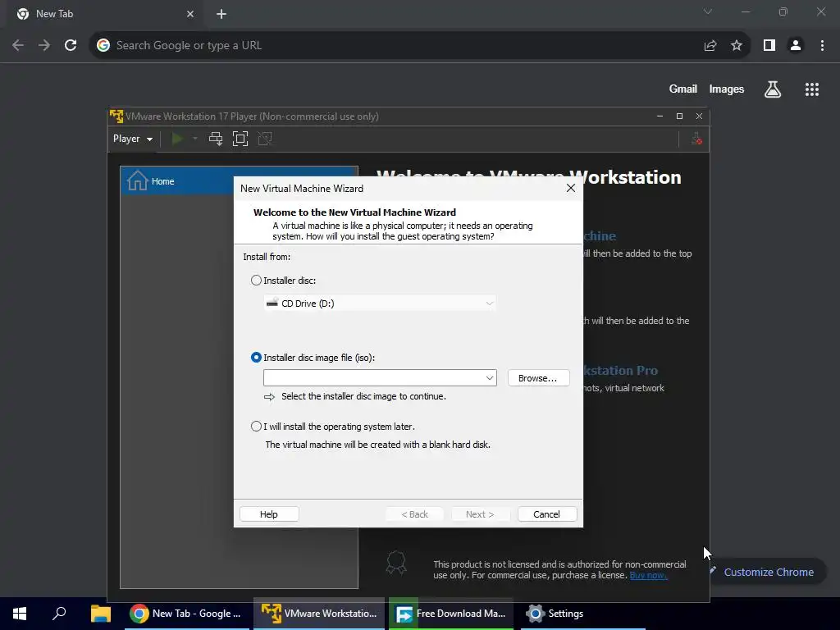This screenshot has width=840, height=630.
Task: Click the Home house icon in library
Action: (x=137, y=180)
